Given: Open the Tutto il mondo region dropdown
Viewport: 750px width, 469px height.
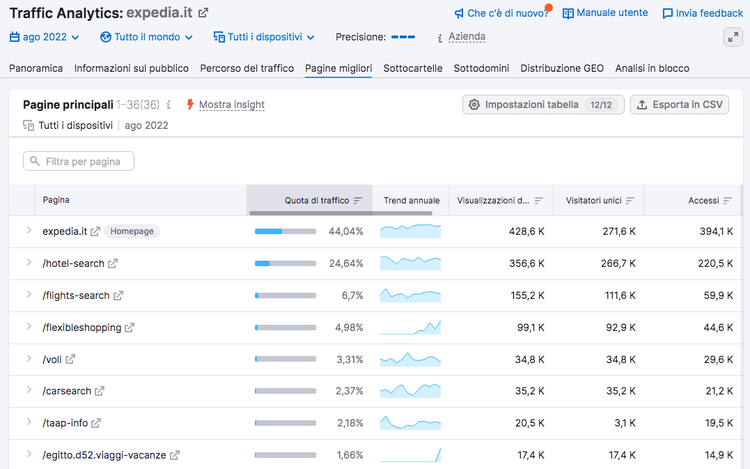Looking at the screenshot, I should [x=146, y=37].
